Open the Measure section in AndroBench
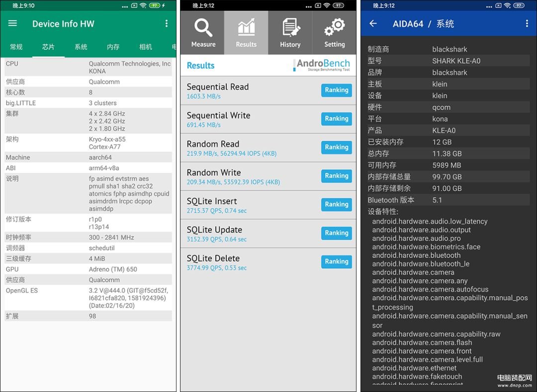The image size is (537, 392). 203,33
